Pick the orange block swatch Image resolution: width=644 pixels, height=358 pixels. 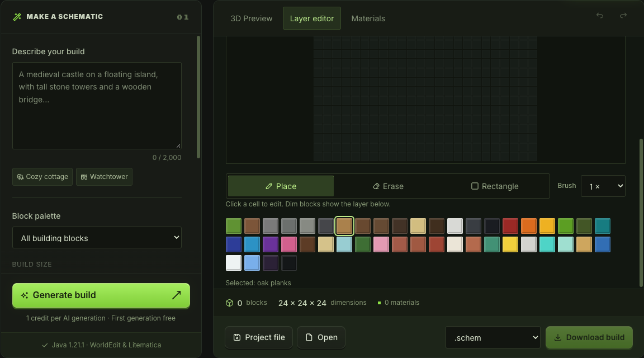[x=529, y=225]
